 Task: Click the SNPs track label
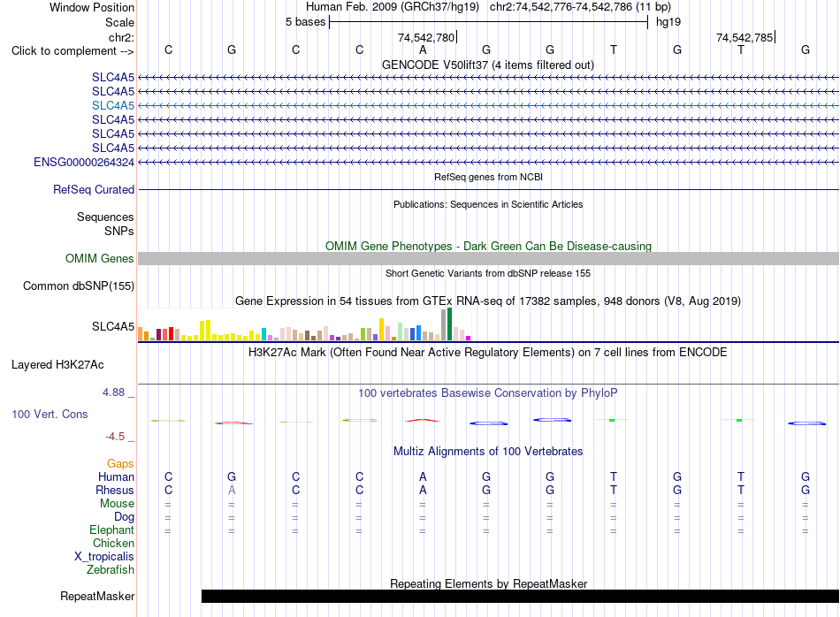[x=119, y=231]
